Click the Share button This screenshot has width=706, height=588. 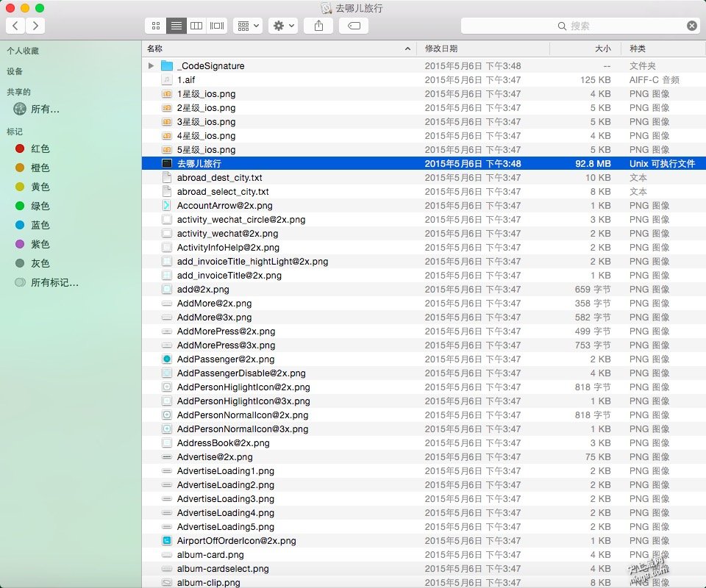click(x=318, y=26)
